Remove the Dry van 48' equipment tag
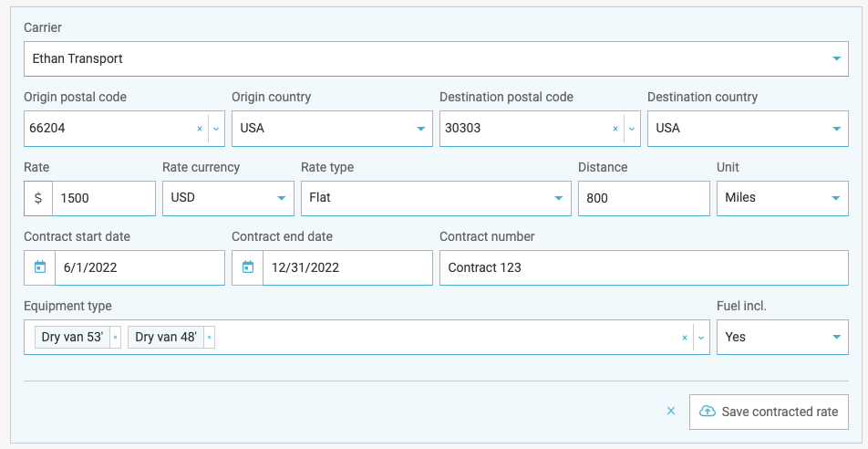The image size is (868, 449). 210,337
